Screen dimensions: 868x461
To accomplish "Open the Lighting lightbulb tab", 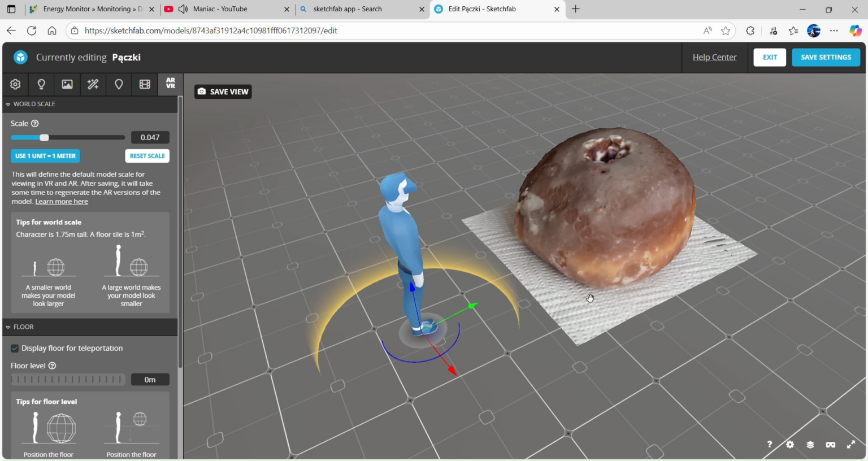I will [41, 84].
